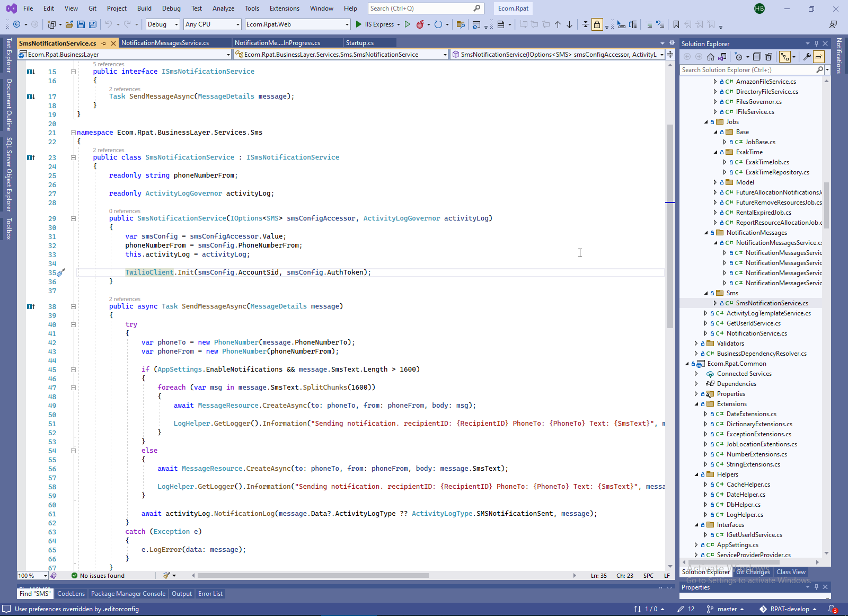Viewport: 848px width, 616px height.
Task: Open the Package Manager Console tab
Action: coord(128,594)
